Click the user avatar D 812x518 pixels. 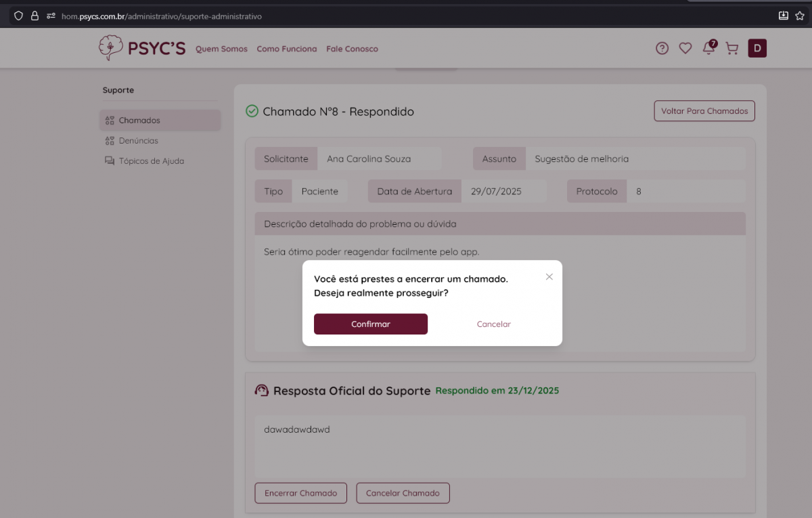pyautogui.click(x=757, y=48)
